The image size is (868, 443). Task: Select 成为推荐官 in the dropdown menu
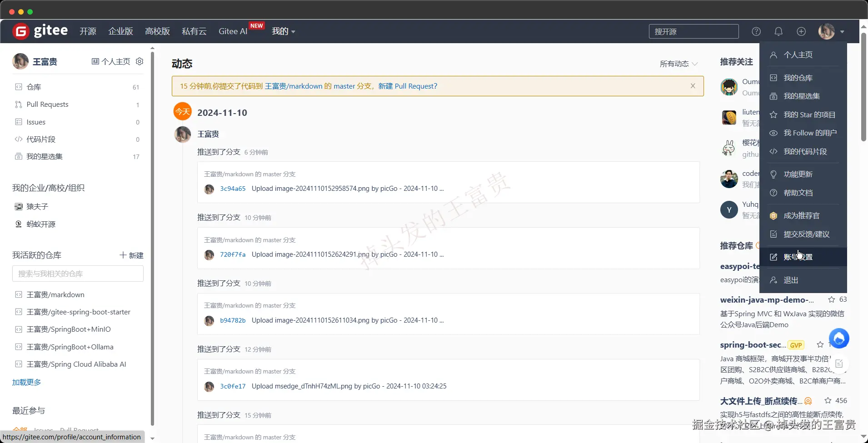803,216
